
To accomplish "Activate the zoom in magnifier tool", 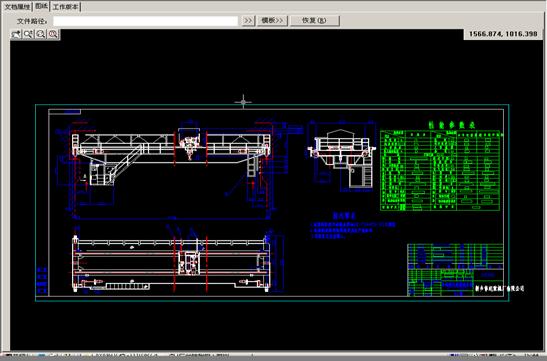I will pyautogui.click(x=29, y=34).
